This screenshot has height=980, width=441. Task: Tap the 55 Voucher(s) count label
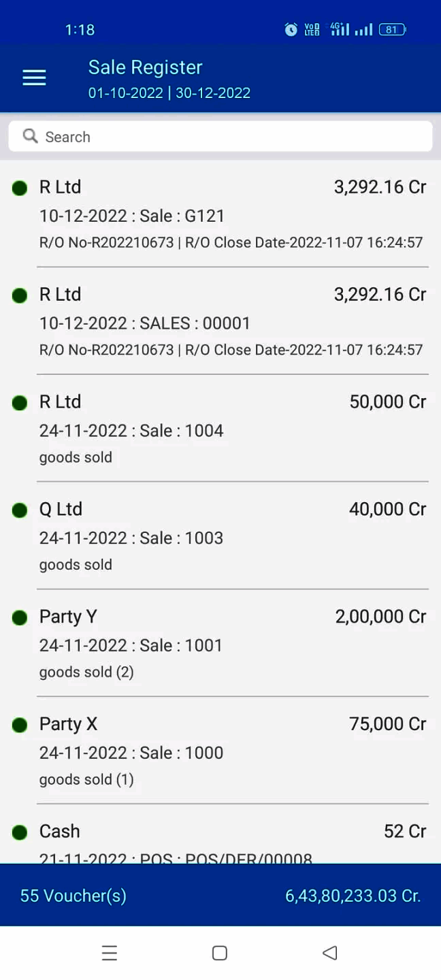[73, 896]
